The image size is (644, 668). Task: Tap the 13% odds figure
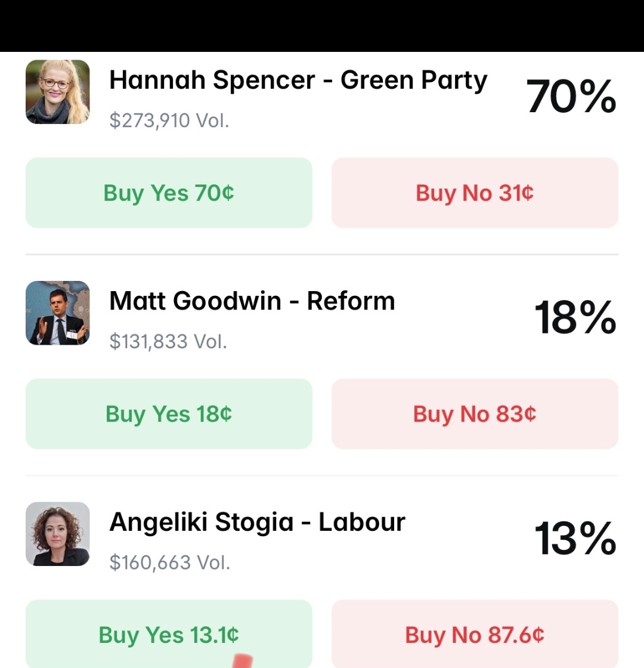575,538
